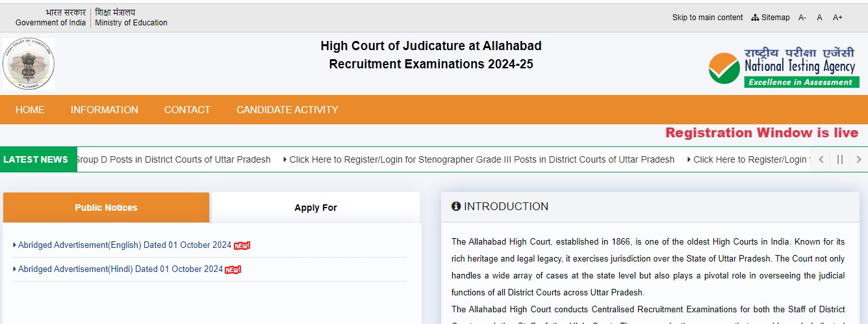Viewport: 868px width, 324px height.
Task: Pause the latest news ticker
Action: click(840, 159)
